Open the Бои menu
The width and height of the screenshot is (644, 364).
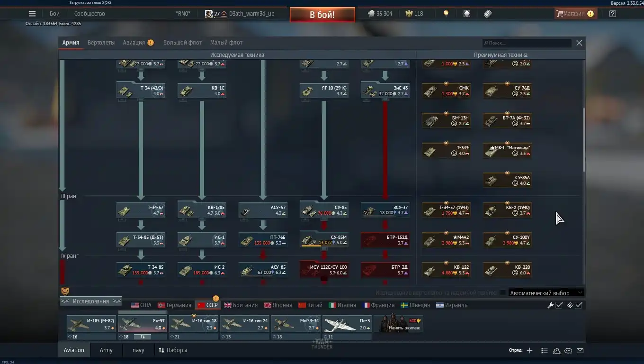pyautogui.click(x=54, y=14)
